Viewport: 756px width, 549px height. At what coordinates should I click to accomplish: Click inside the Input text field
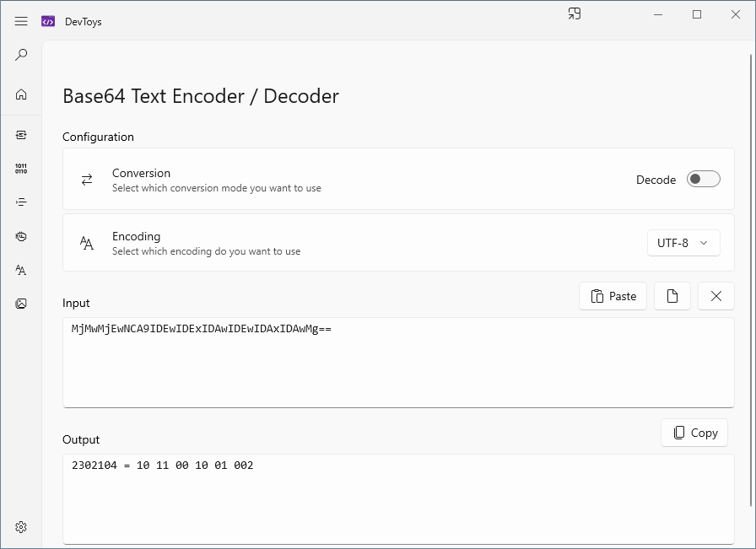[x=398, y=363]
